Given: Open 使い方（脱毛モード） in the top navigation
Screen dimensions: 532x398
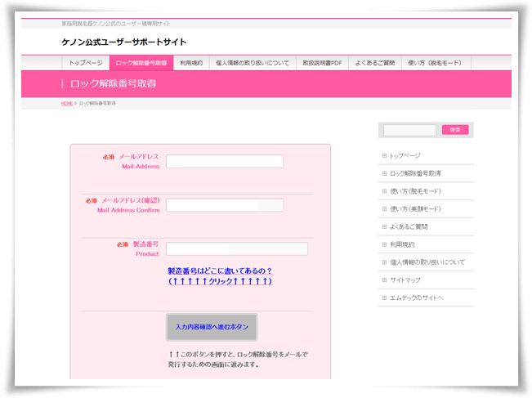Looking at the screenshot, I should [436, 63].
